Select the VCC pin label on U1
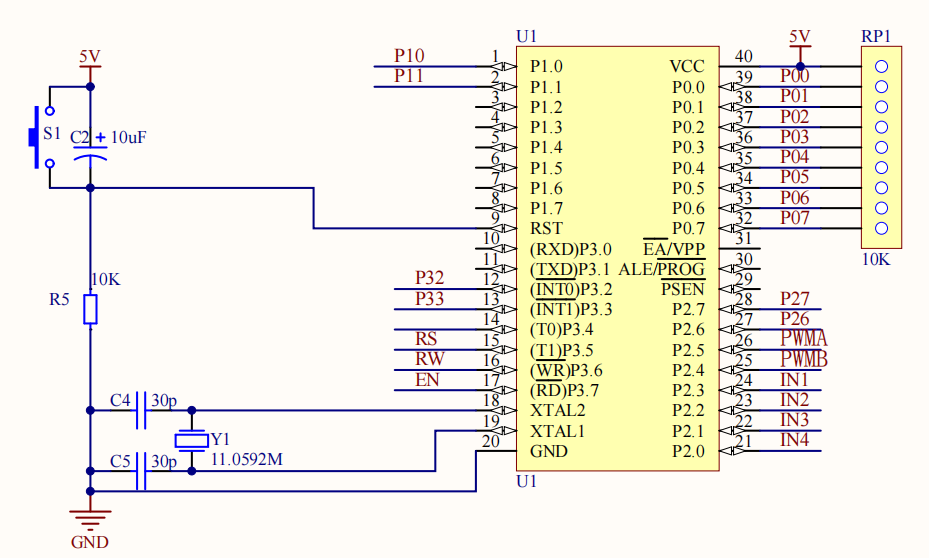929x558 pixels. [x=687, y=66]
